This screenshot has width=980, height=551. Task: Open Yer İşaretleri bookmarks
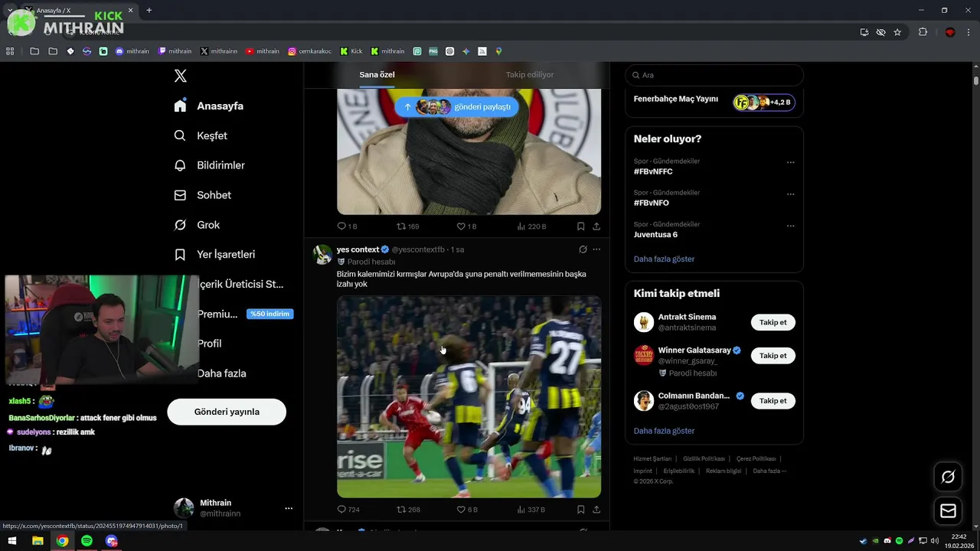(214, 254)
